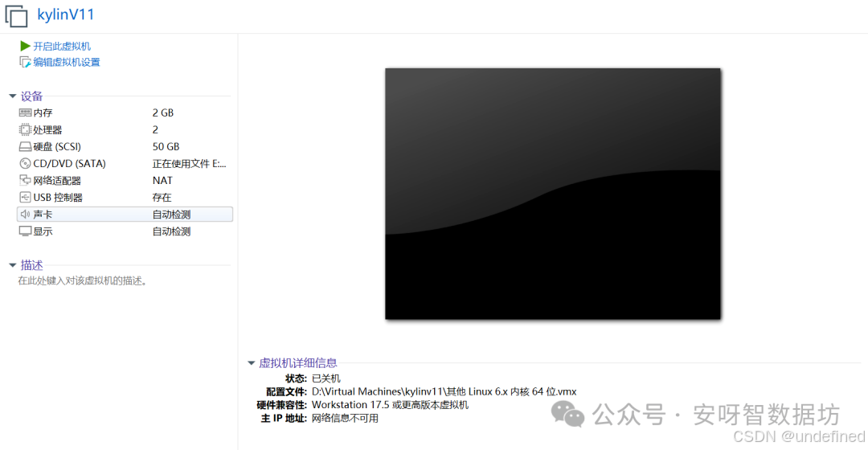Screen dimensions: 868x450
Task: Click the sound card (声卡) speaker icon
Action: pos(25,215)
